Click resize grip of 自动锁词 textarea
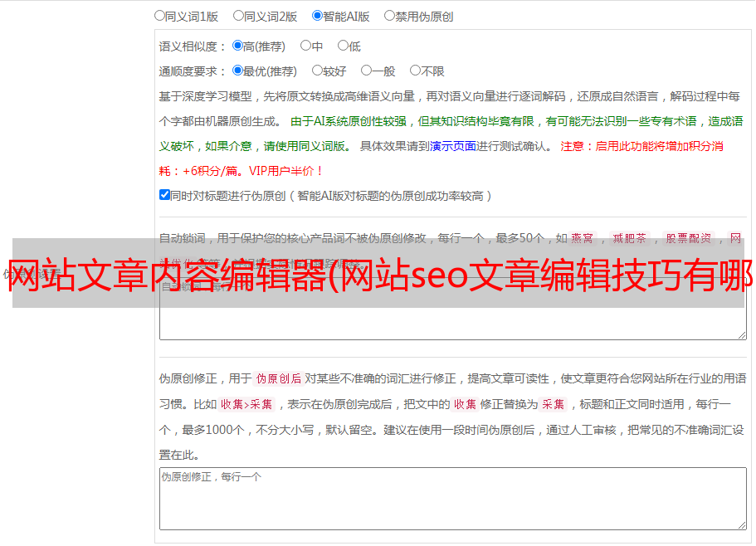Screen dimensions: 756x546 (742, 335)
